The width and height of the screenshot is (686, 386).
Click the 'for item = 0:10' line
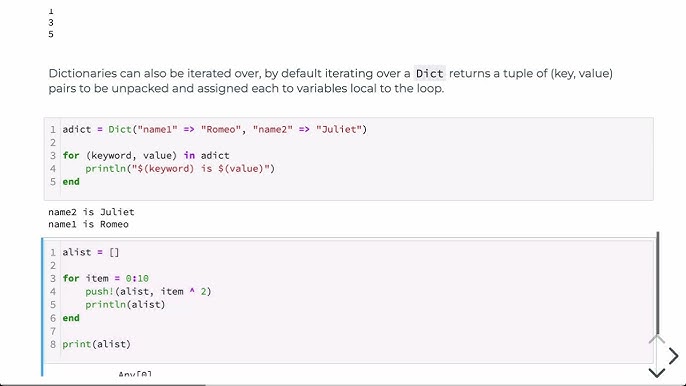pos(105,279)
